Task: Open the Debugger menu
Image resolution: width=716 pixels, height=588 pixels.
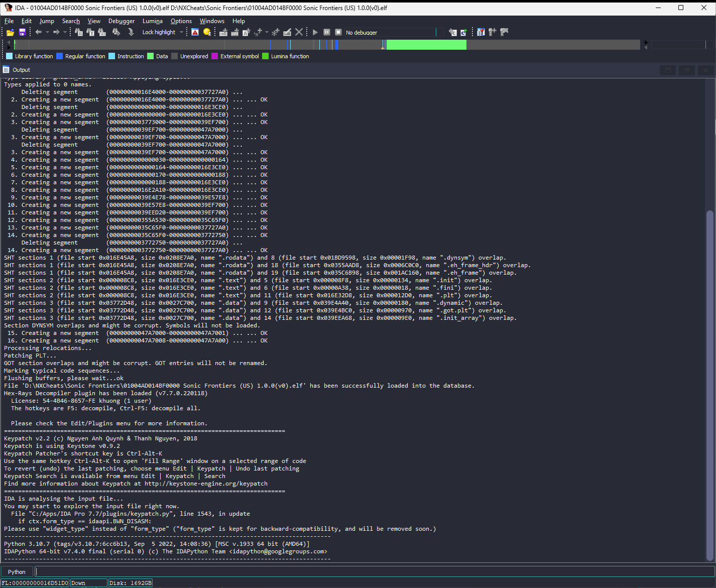Action: pos(122,21)
